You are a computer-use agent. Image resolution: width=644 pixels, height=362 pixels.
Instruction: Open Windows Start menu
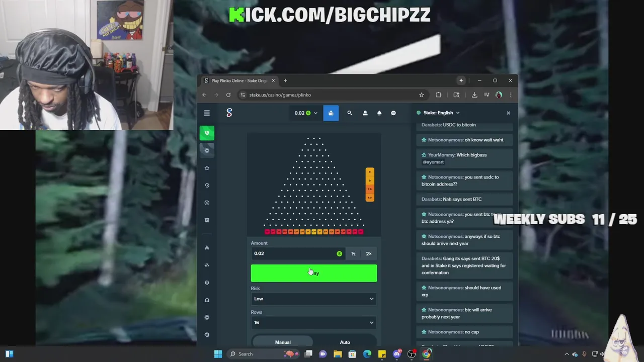click(x=218, y=354)
